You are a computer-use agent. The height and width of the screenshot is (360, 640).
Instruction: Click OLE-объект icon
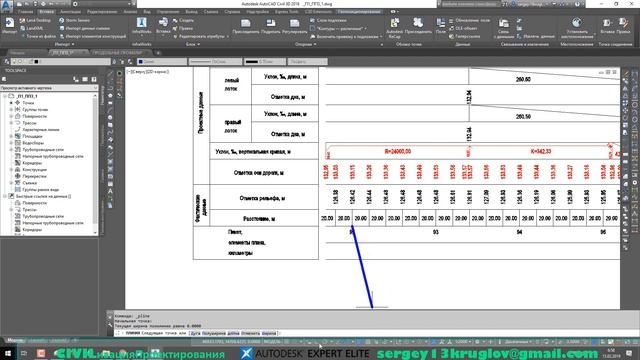point(451,28)
